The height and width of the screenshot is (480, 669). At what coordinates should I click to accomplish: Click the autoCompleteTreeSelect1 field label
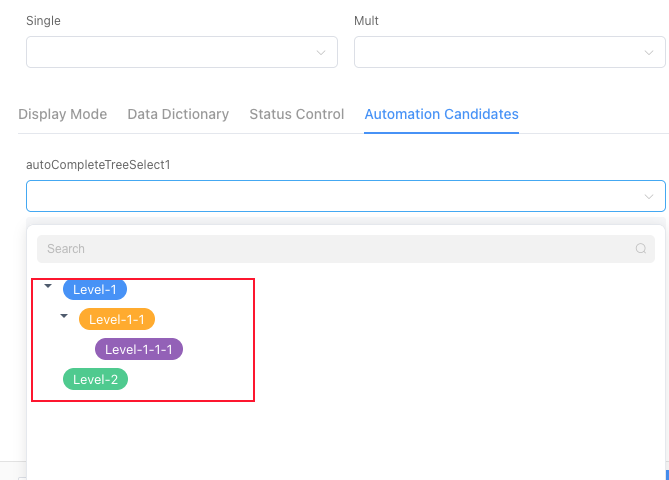pyautogui.click(x=98, y=164)
